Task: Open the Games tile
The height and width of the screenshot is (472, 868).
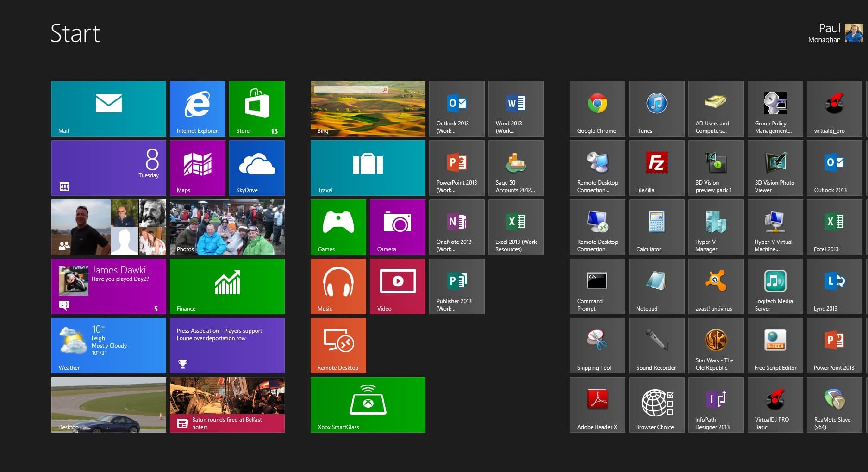Action: point(338,227)
